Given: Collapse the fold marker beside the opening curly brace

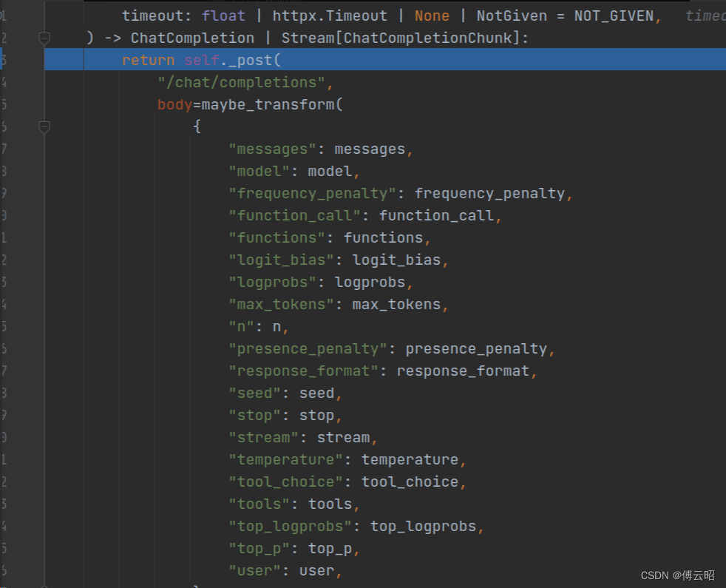Looking at the screenshot, I should click(x=44, y=126).
